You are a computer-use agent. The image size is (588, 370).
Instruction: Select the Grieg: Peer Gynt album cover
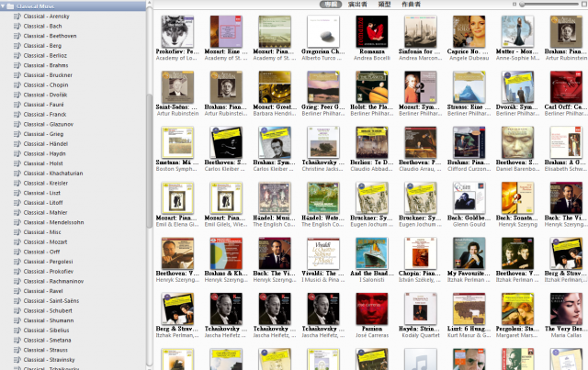click(322, 87)
